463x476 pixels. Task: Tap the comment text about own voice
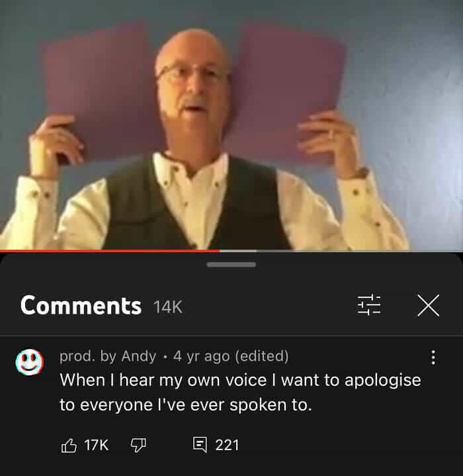point(240,392)
